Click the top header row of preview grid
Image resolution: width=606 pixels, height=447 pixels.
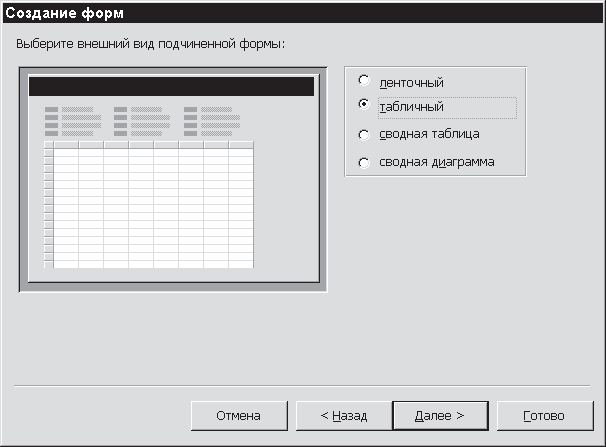[150, 145]
